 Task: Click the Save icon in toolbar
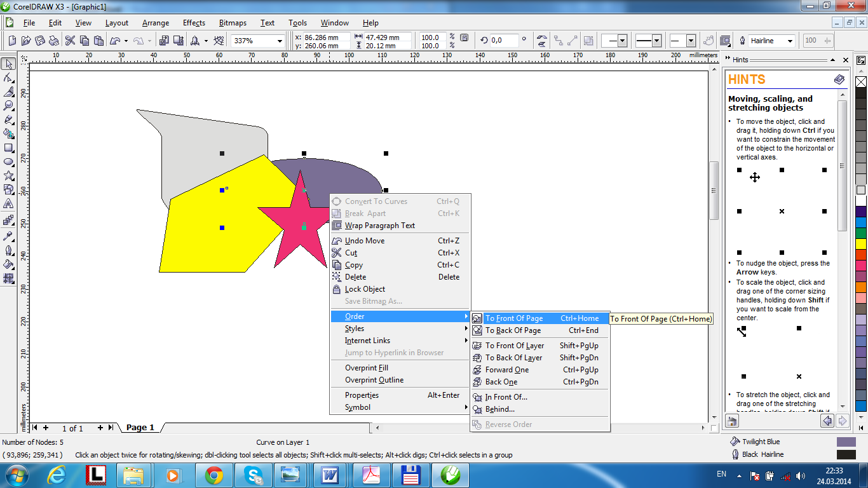point(40,41)
